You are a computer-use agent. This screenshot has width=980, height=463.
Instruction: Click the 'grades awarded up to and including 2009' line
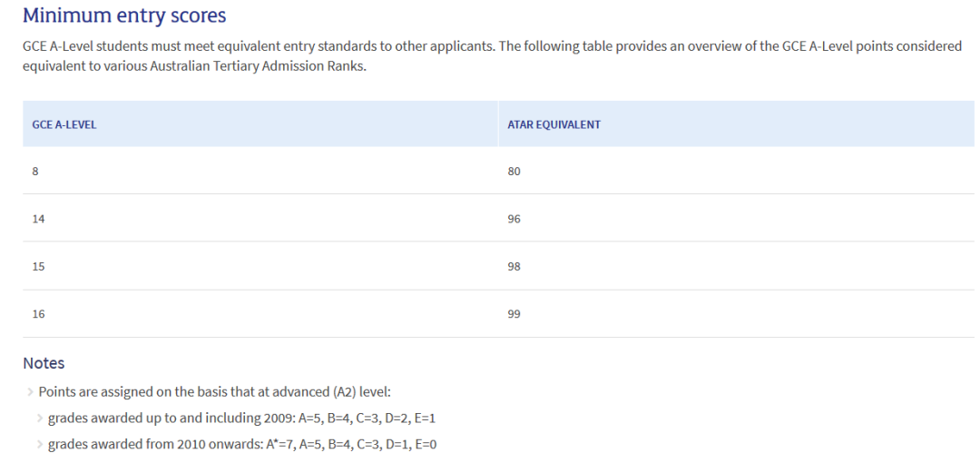(242, 419)
